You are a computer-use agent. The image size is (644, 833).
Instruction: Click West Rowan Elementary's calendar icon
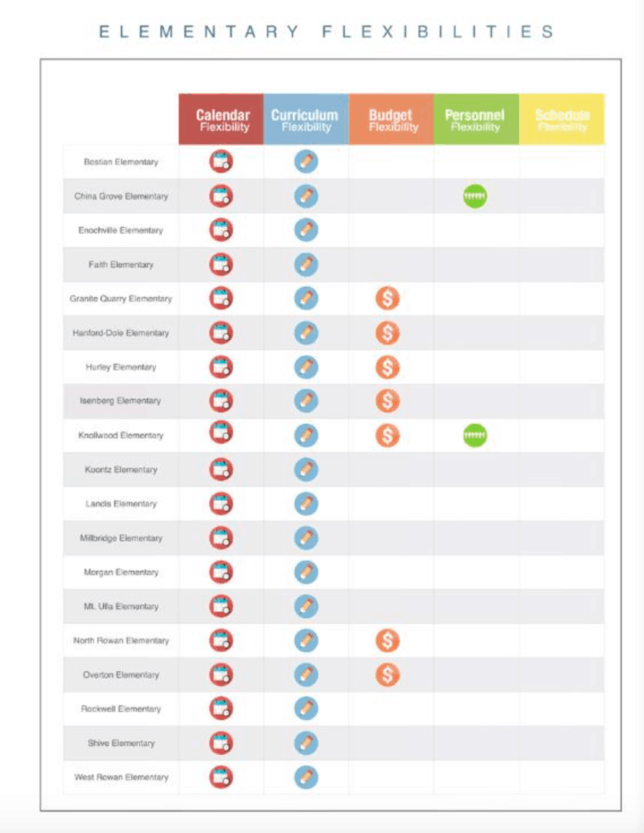(221, 777)
